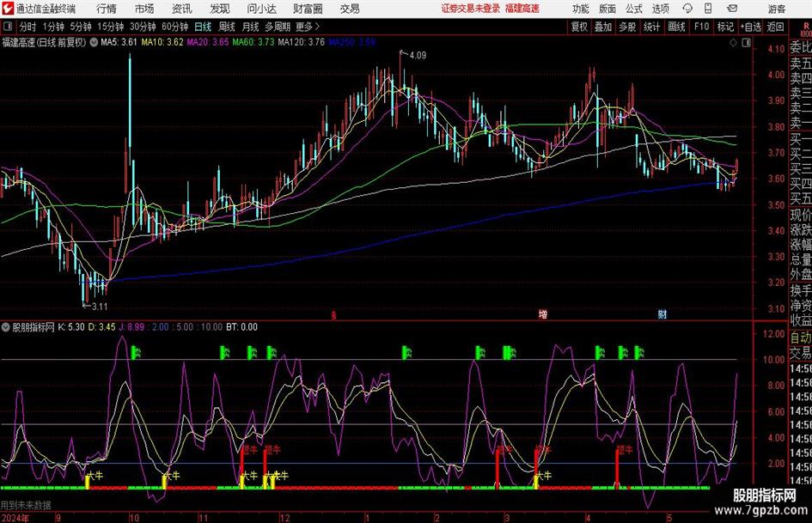The image size is (812, 523).
Task: Click the small icon left of 分时
Action: pos(8,27)
